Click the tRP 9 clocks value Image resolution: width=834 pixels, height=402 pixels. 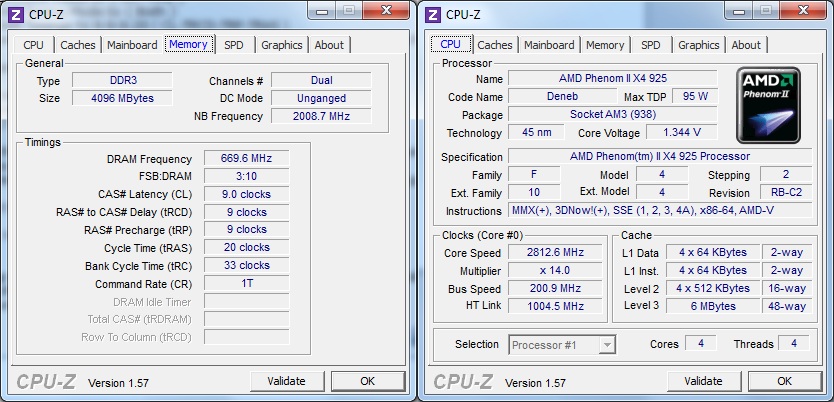coord(247,230)
